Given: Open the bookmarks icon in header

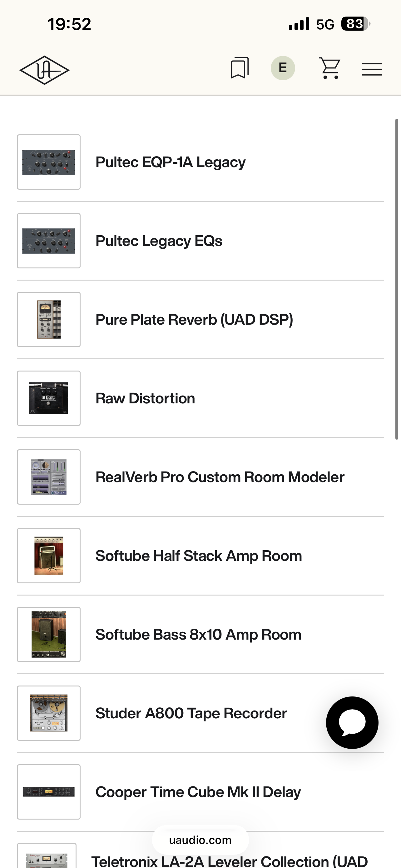Looking at the screenshot, I should (240, 68).
